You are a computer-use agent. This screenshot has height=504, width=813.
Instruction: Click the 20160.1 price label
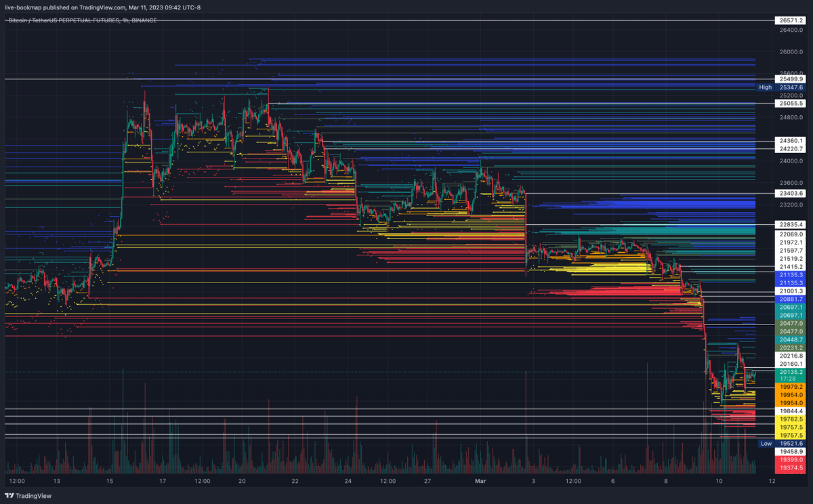pyautogui.click(x=791, y=364)
